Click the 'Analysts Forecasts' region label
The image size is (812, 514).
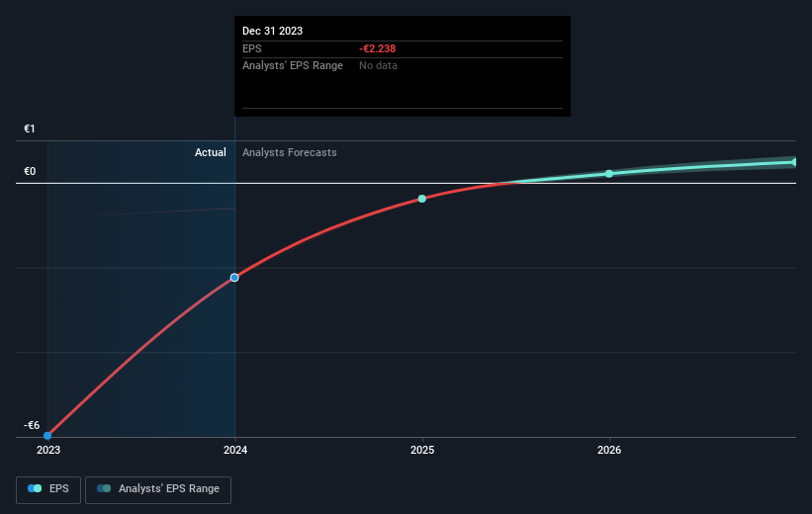pos(290,152)
